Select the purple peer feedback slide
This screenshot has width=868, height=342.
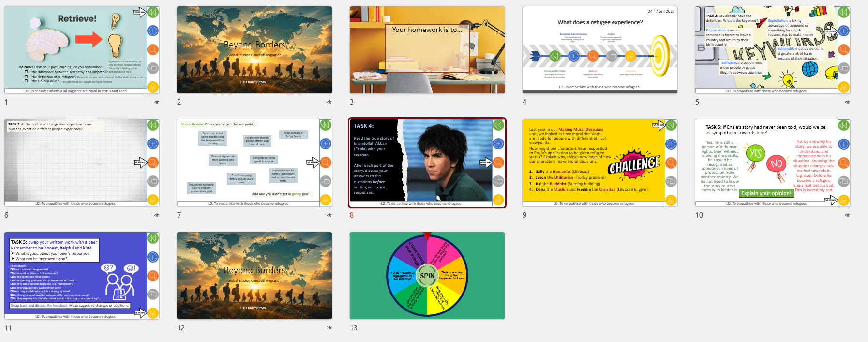point(82,276)
